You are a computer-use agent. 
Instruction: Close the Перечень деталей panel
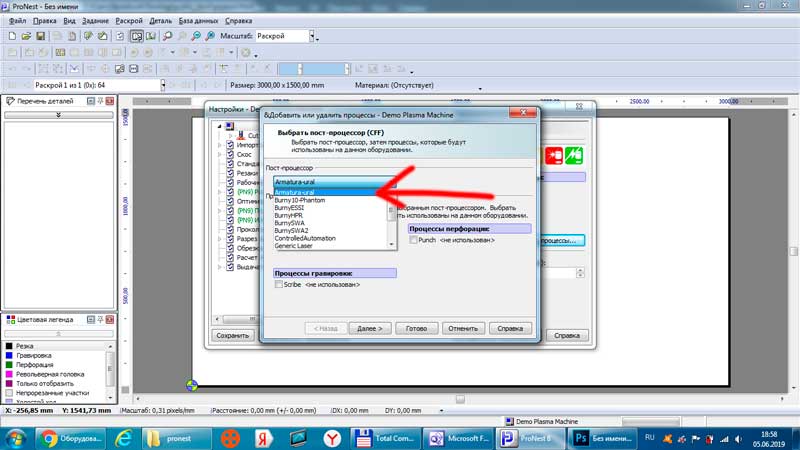110,101
